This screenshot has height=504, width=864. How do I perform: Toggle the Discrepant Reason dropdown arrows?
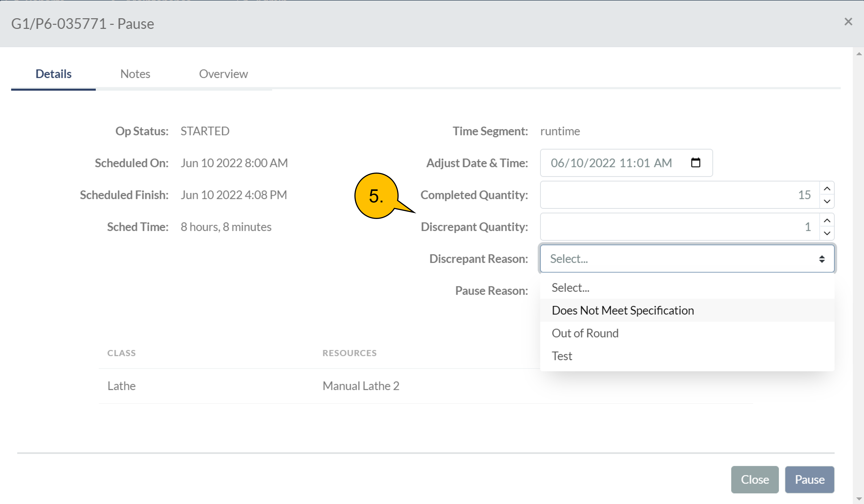click(822, 259)
